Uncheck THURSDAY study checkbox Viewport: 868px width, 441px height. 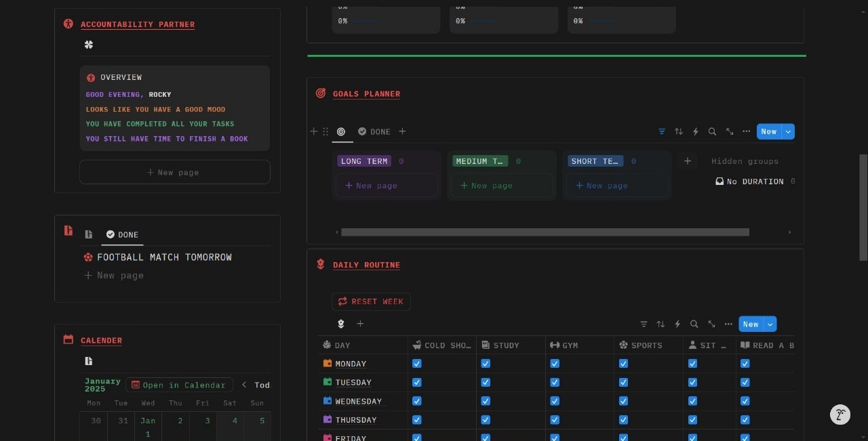click(486, 419)
